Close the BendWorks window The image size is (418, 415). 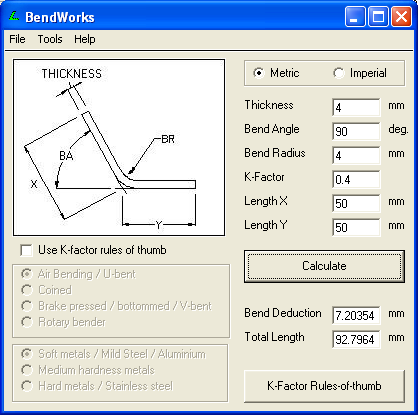(401, 16)
